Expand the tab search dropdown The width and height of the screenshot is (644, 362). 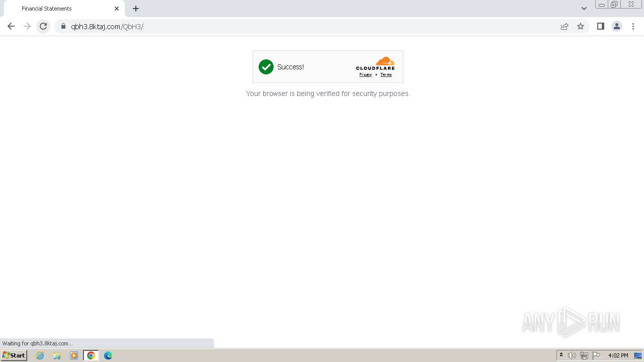[x=584, y=9]
